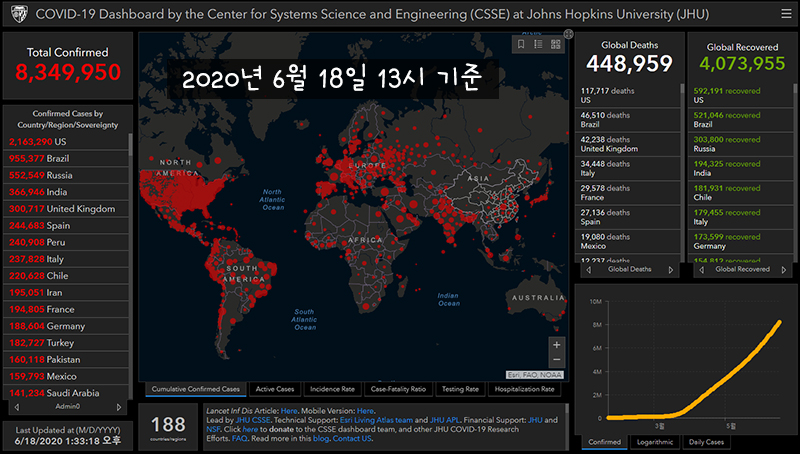Click the 188 countries/regions counter
Image resolution: width=800 pixels, height=454 pixels.
[168, 427]
